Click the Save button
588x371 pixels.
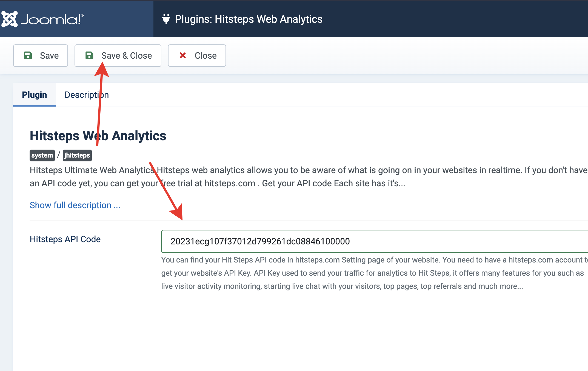click(41, 56)
